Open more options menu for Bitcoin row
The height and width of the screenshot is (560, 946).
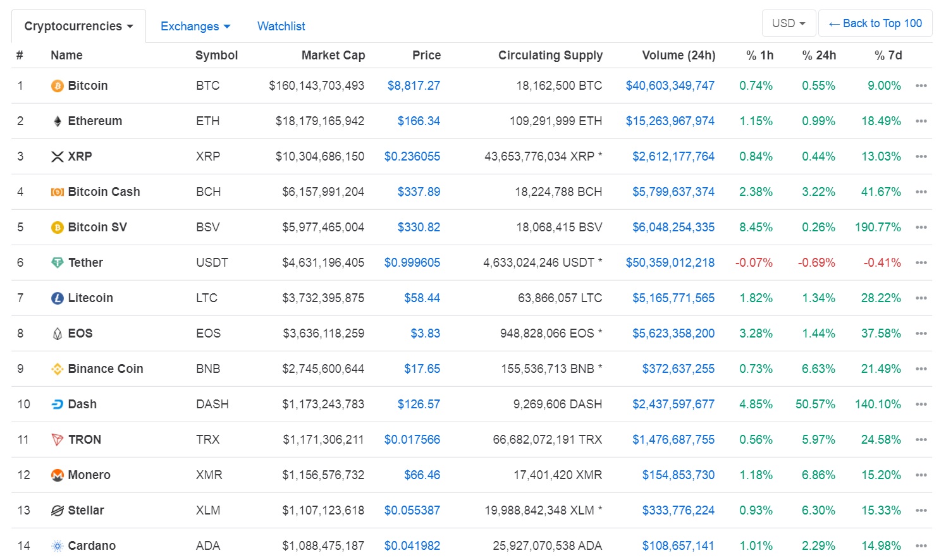click(x=921, y=86)
